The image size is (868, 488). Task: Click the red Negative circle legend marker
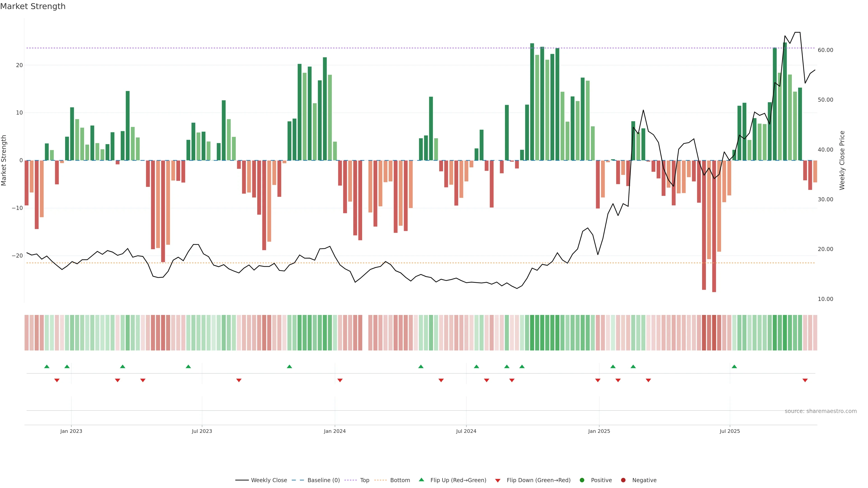pyautogui.click(x=623, y=480)
